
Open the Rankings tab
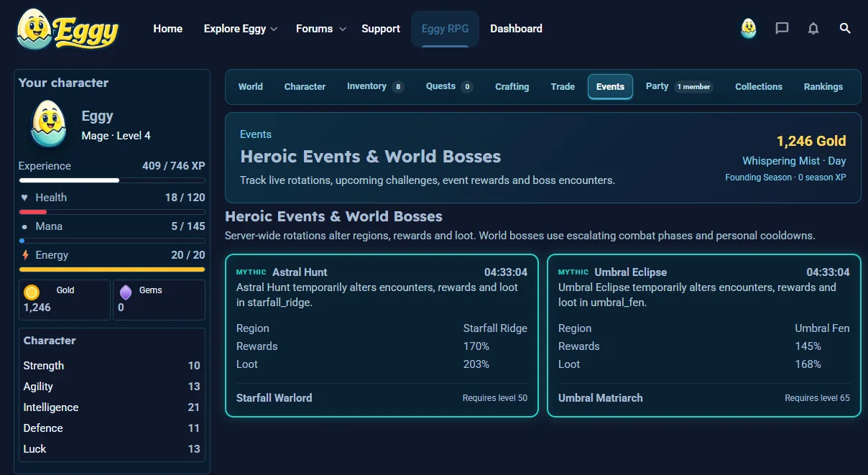823,87
